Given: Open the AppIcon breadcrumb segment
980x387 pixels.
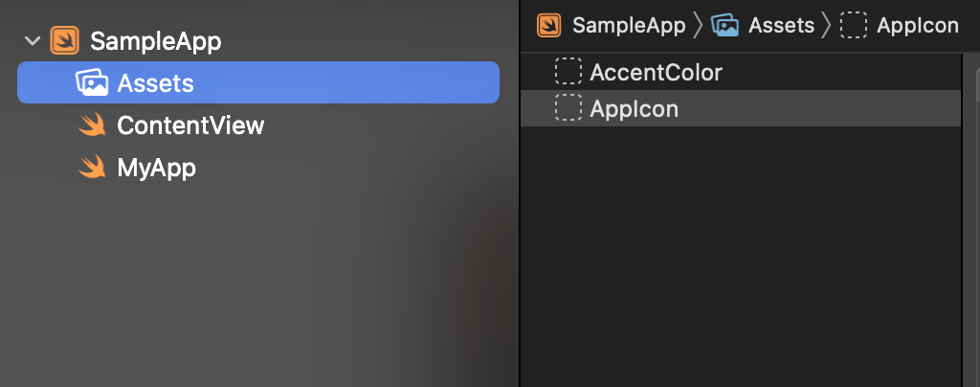Looking at the screenshot, I should click(918, 26).
